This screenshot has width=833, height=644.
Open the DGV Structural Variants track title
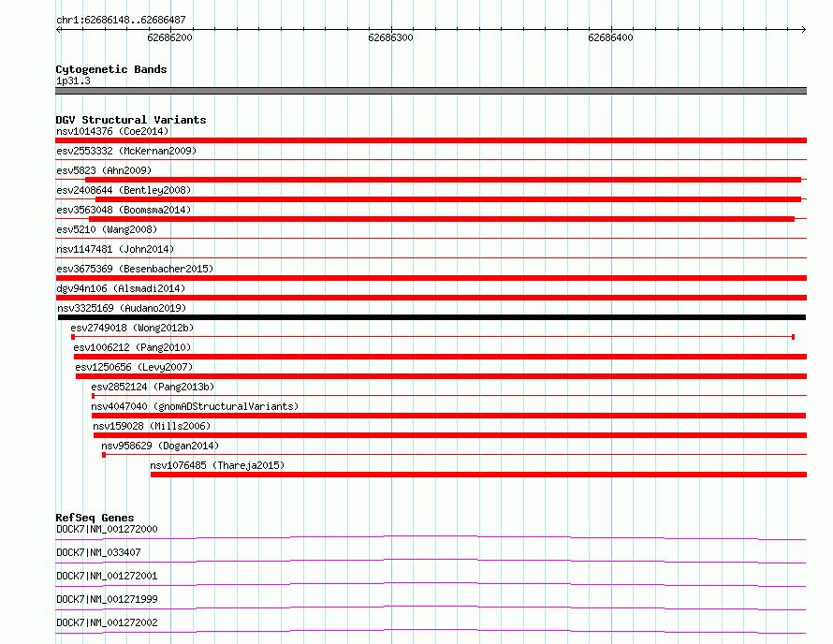[x=131, y=120]
